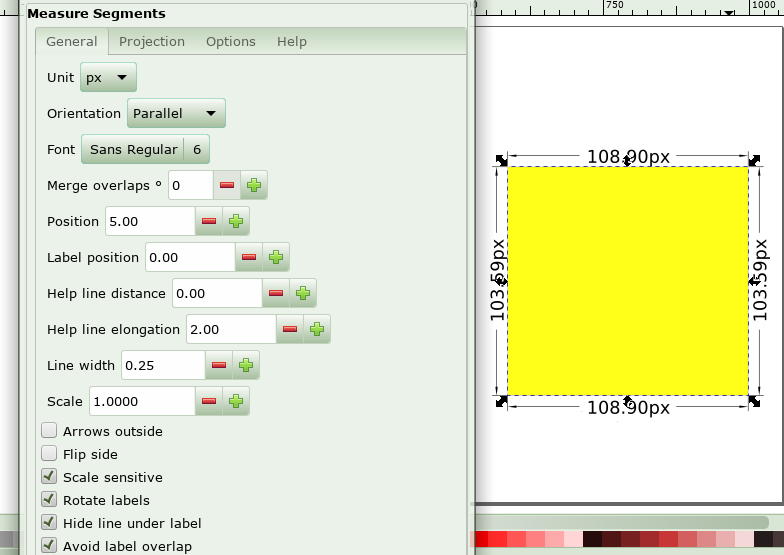Viewport: 784px width, 555px height.
Task: Click the Position value field 5.00
Action: 150,221
